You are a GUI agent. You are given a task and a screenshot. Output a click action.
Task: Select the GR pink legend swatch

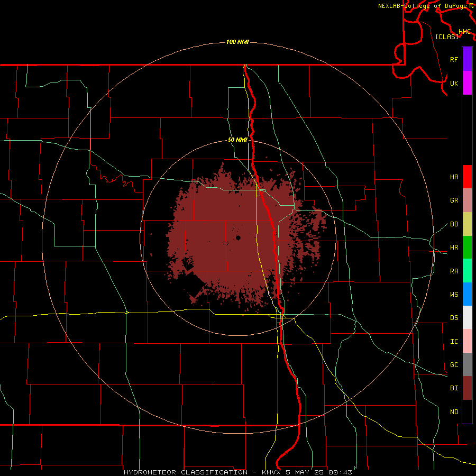pos(467,200)
